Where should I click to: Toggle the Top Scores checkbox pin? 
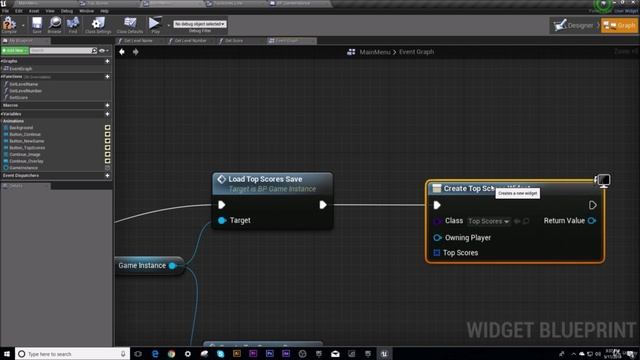point(437,253)
